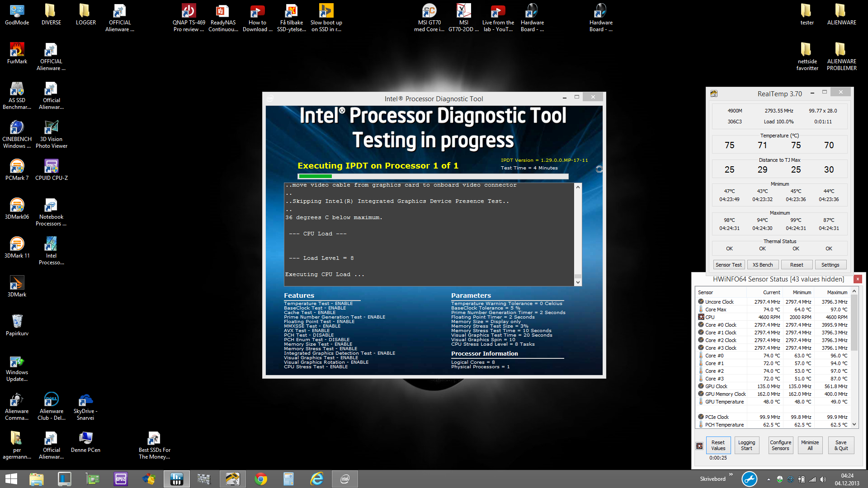Click 'Executing CPU Load ...' line in IPDT log
The image size is (868, 488).
coord(324,274)
